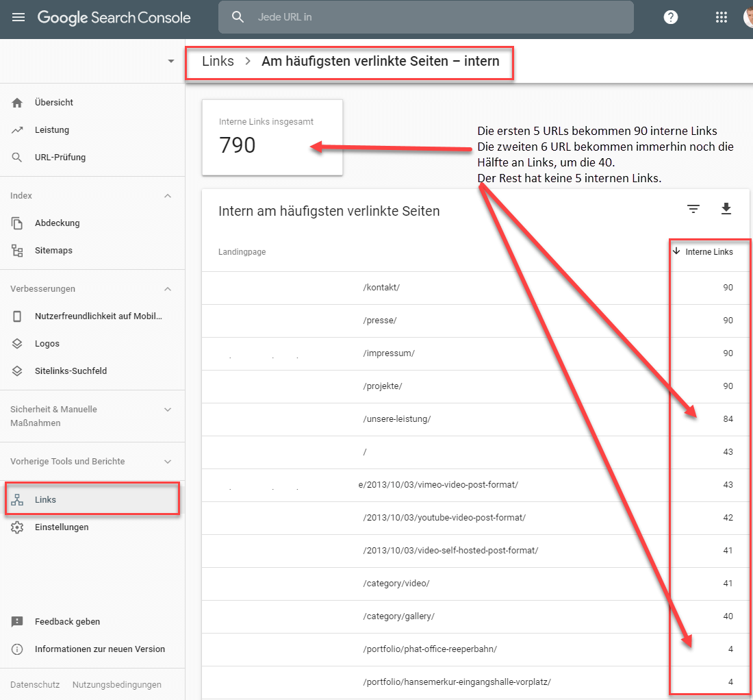Collapse the Verbesserungen section
Viewport: 753px width, 700px height.
tap(168, 289)
